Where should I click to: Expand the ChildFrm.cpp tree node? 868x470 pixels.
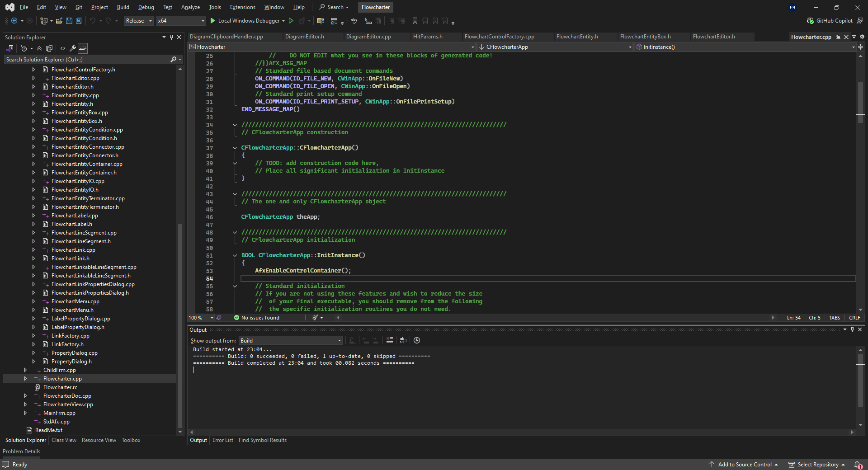click(25, 370)
